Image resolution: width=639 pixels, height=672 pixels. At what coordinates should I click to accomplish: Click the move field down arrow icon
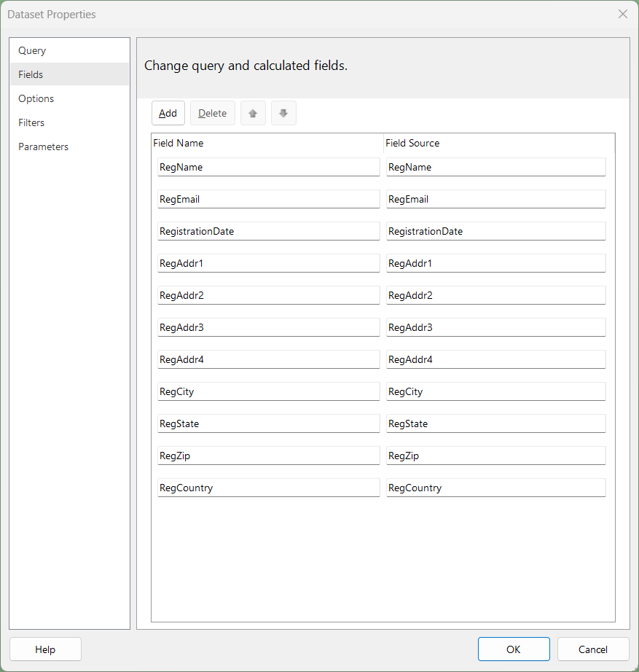(x=283, y=113)
